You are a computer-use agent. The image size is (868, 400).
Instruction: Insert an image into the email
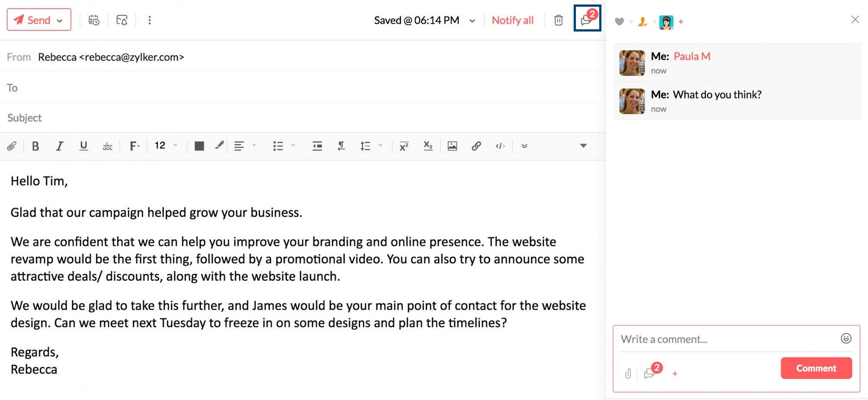pyautogui.click(x=452, y=146)
